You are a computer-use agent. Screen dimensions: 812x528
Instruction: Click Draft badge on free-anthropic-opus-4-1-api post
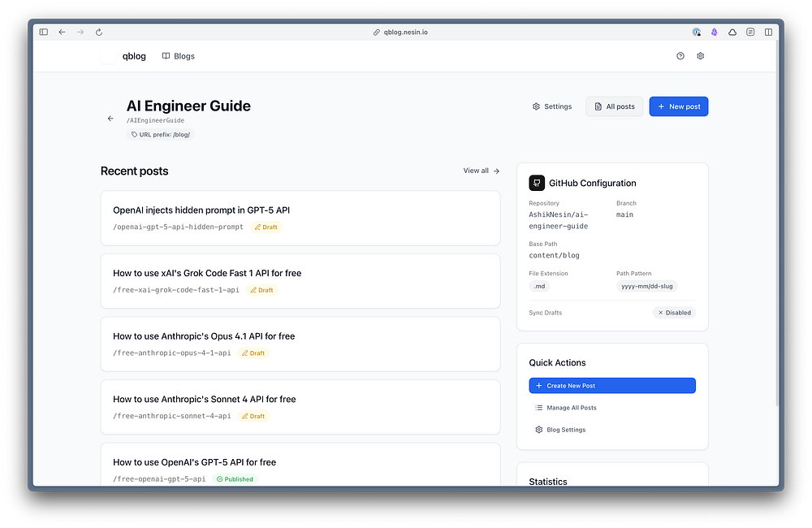pyautogui.click(x=253, y=353)
